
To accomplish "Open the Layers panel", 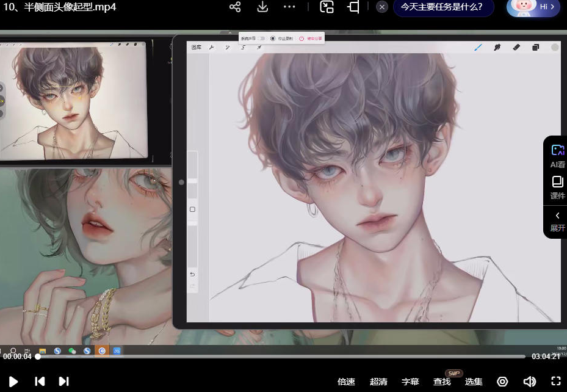I will [x=536, y=47].
